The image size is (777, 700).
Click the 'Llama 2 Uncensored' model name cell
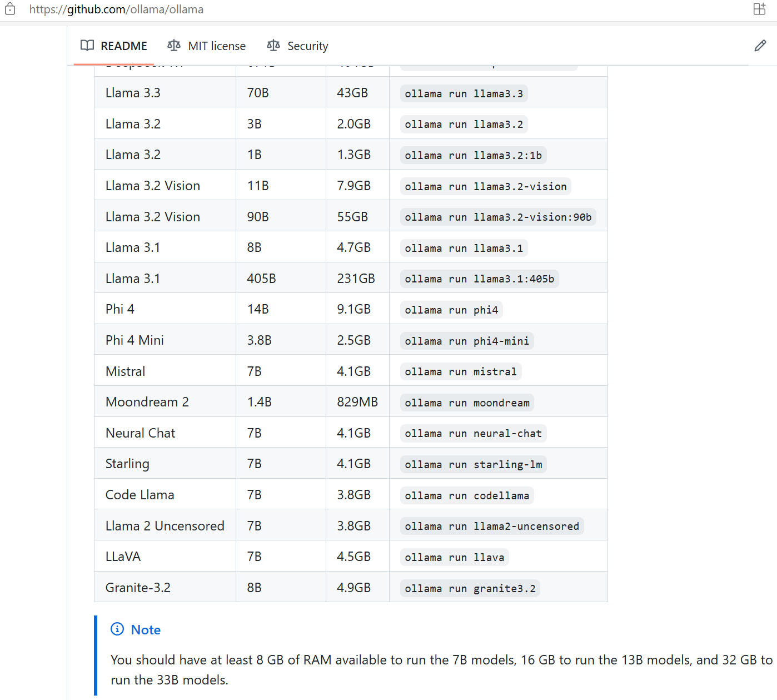pyautogui.click(x=165, y=526)
